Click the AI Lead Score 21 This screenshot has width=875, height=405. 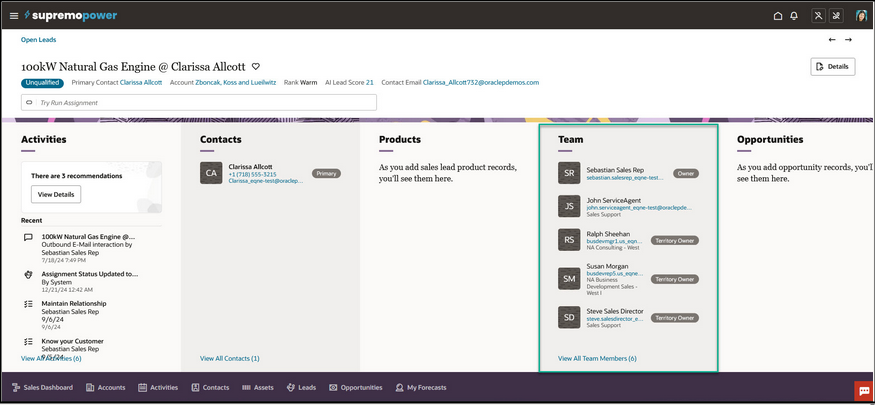(x=369, y=83)
